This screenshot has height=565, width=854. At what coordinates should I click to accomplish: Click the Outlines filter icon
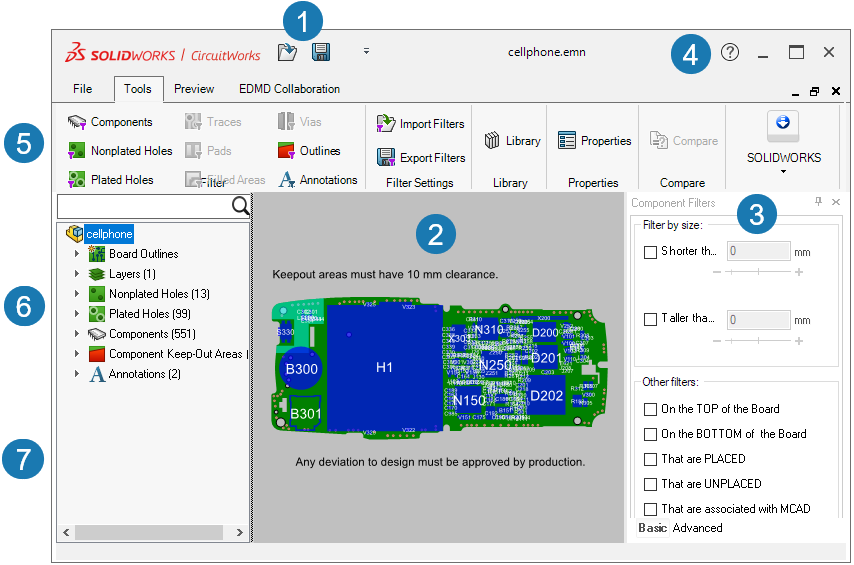(286, 151)
